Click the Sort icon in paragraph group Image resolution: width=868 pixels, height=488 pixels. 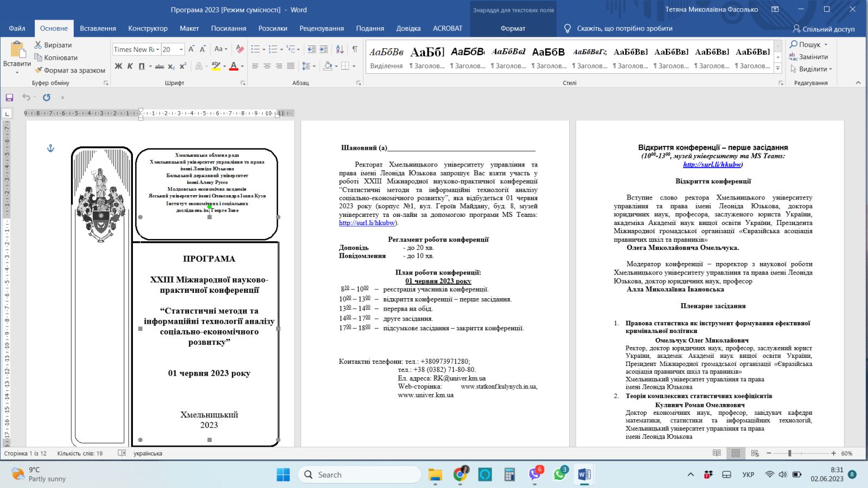click(340, 49)
